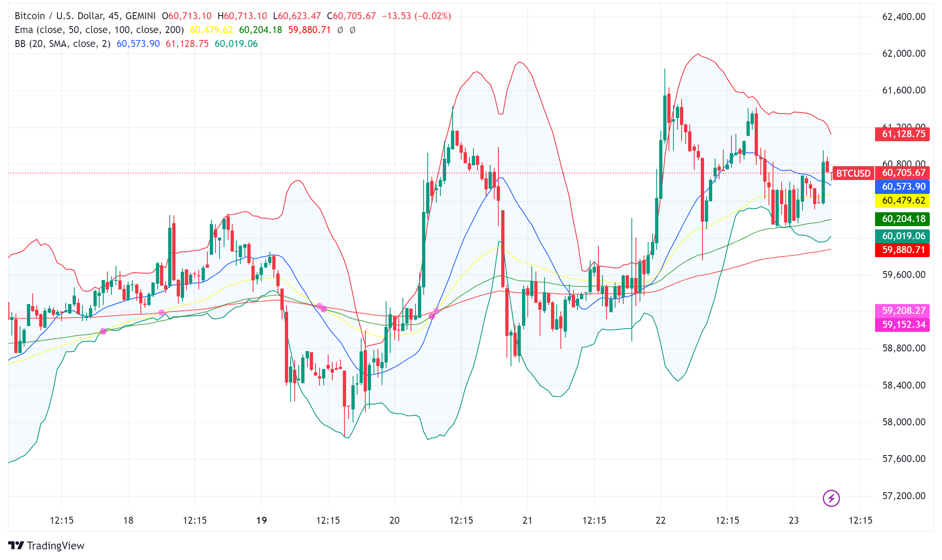Select the red BTCUSD price label on right axis
Image resolution: width=942 pixels, height=560 pixels.
pyautogui.click(x=852, y=173)
